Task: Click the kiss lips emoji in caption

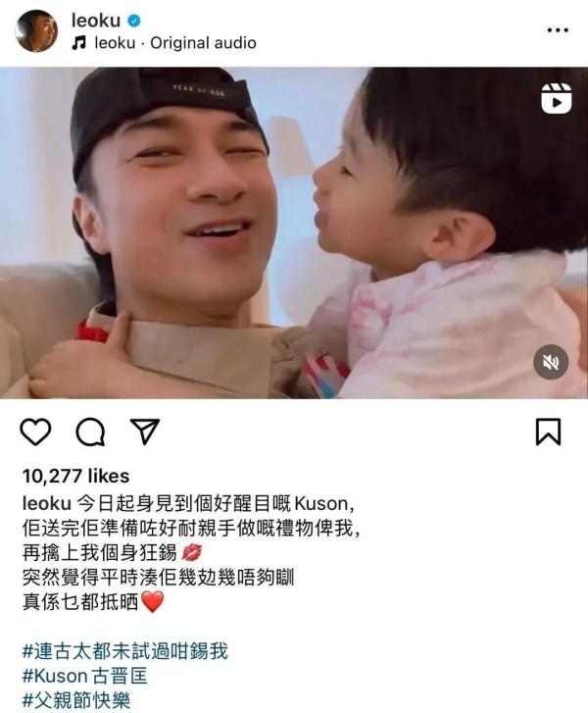Action: [x=191, y=553]
